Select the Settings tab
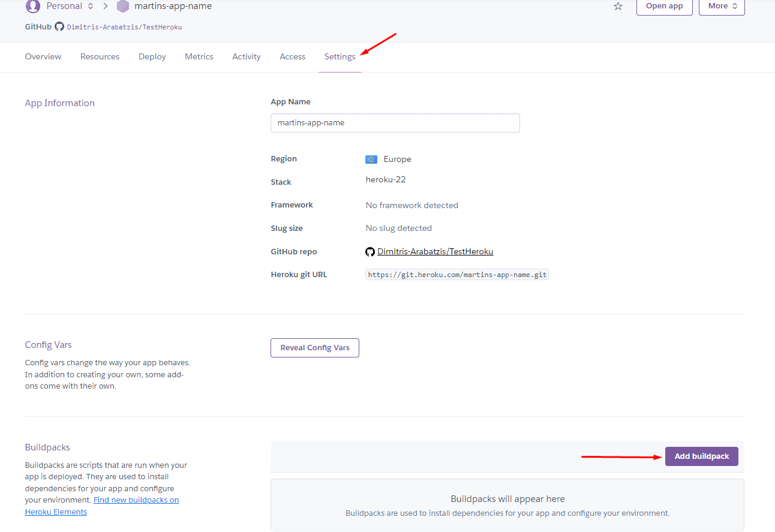 340,56
